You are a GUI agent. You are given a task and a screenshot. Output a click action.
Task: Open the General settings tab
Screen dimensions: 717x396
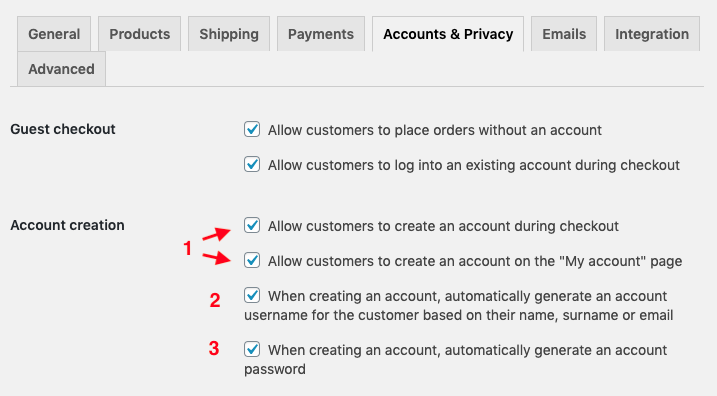(x=54, y=34)
